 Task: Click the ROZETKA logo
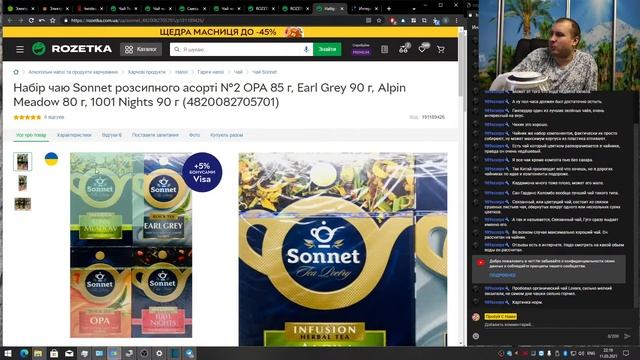pyautogui.click(x=72, y=49)
